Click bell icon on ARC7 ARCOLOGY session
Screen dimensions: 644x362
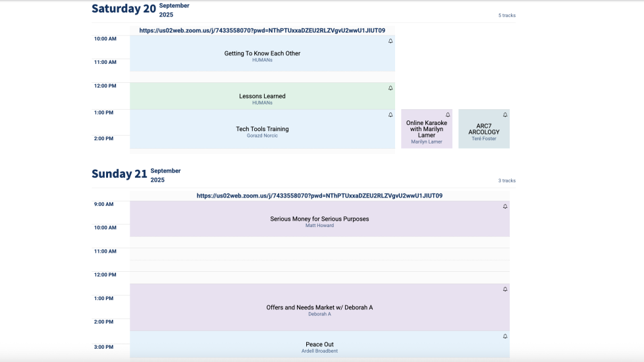coord(505,115)
